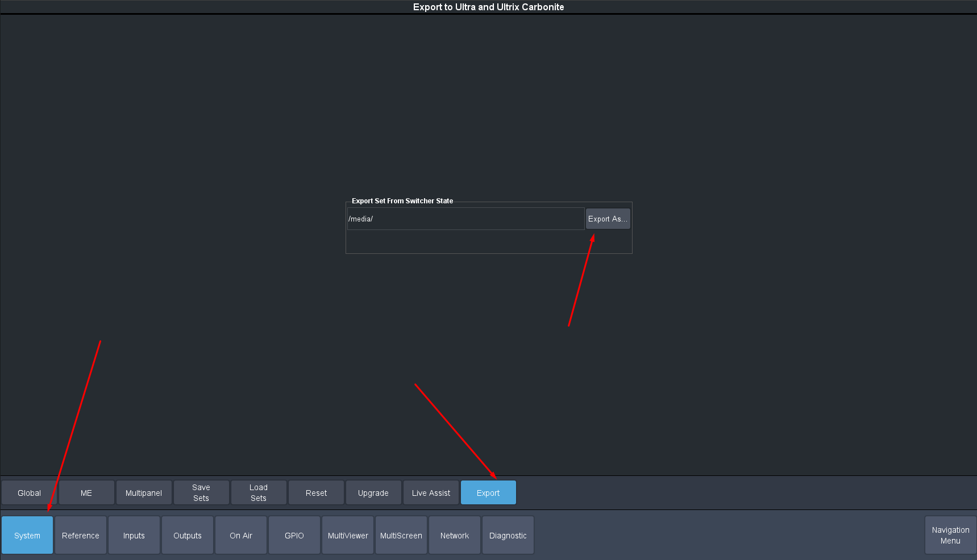This screenshot has width=977, height=560.
Task: Click the Export Set From Switcher State label
Action: [x=402, y=201]
